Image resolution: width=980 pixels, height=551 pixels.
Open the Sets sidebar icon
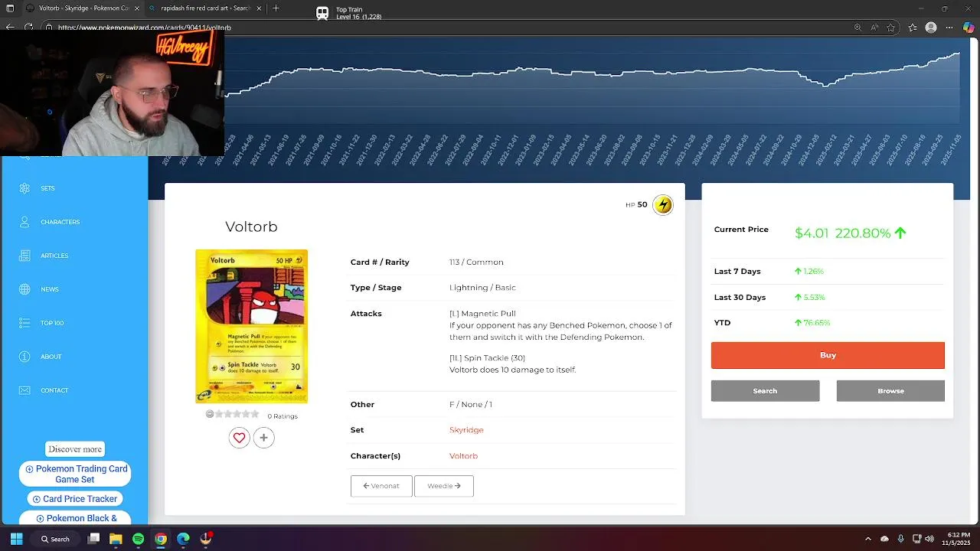click(24, 188)
